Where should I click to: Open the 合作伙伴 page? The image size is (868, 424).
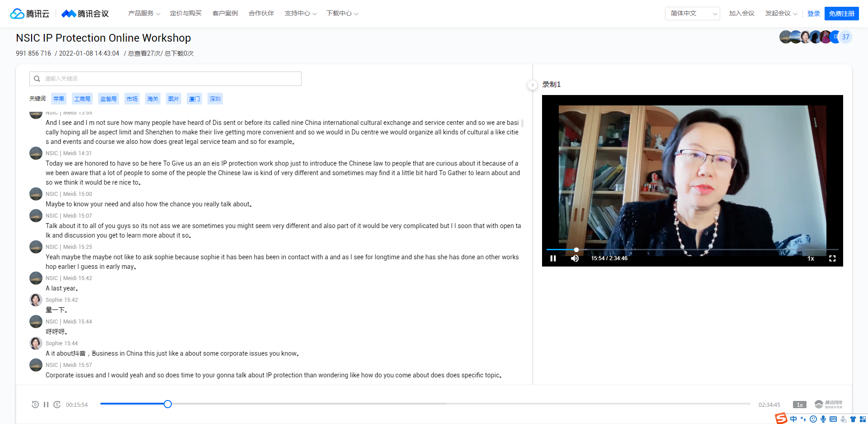click(x=261, y=14)
